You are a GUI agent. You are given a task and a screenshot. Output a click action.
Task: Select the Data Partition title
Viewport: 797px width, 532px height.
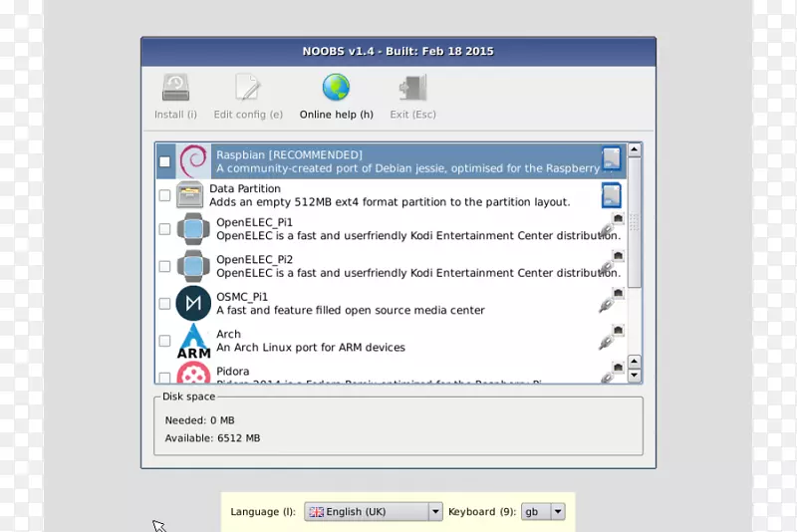pos(245,188)
